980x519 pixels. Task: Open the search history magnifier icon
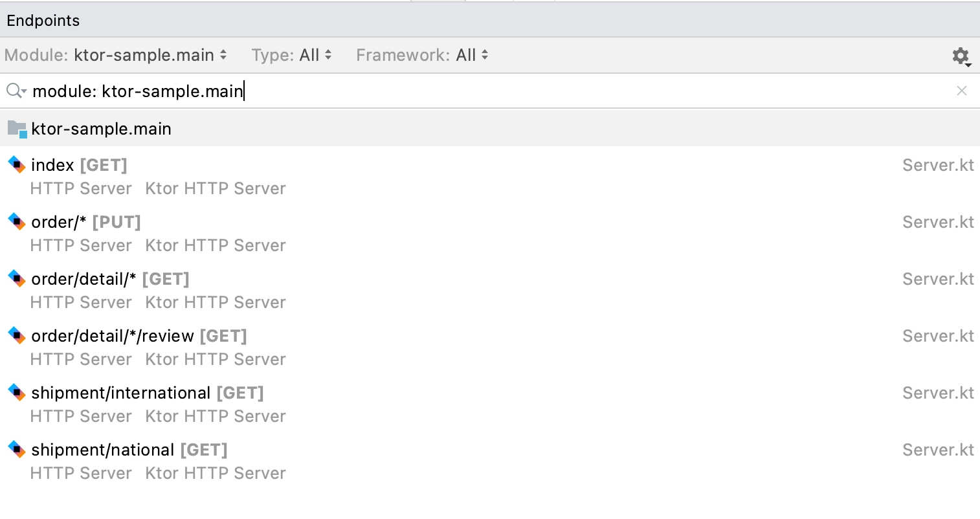(16, 91)
